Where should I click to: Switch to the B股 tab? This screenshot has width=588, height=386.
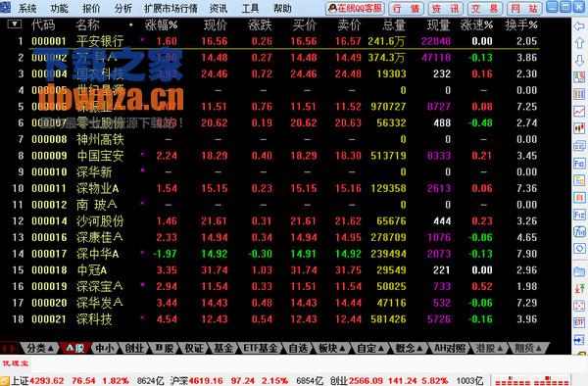pyautogui.click(x=164, y=348)
